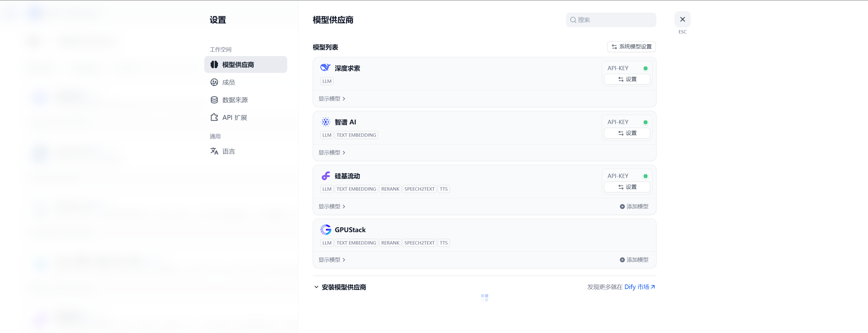Open 模型供应商 in settings sidebar
This screenshot has width=868, height=333.
[x=246, y=64]
